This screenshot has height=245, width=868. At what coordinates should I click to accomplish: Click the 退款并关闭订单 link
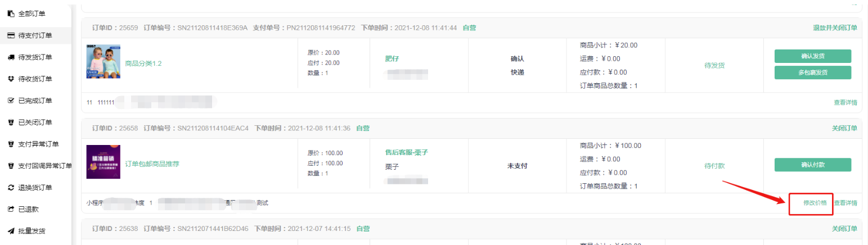point(835,28)
